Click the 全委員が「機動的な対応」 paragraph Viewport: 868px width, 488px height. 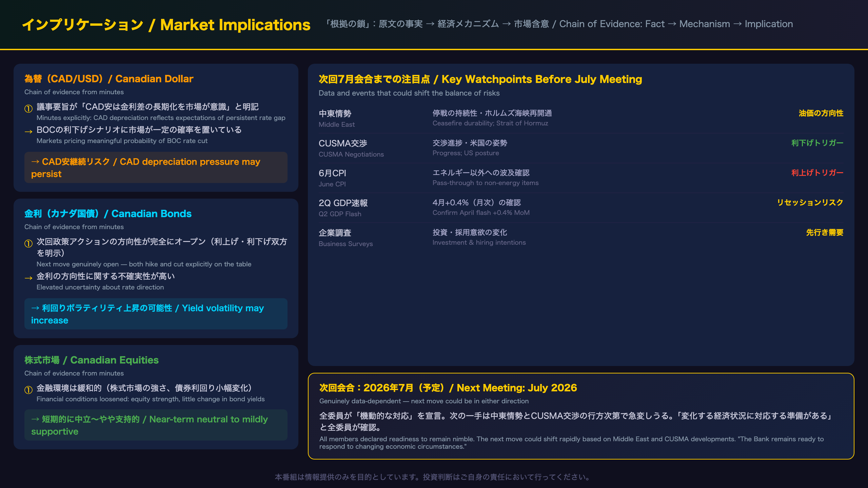point(576,421)
